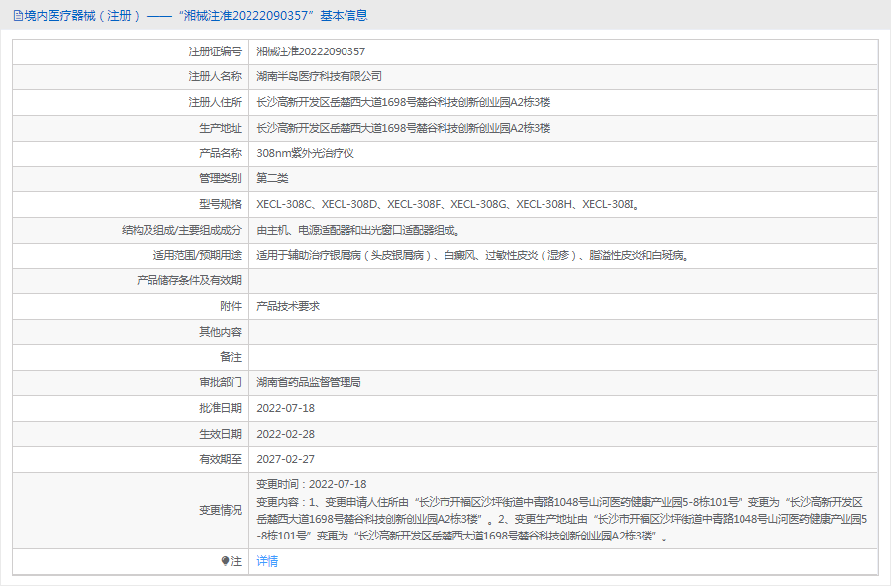Click the 注册人住所 address value
Image resolution: width=891 pixels, height=588 pixels.
(404, 102)
